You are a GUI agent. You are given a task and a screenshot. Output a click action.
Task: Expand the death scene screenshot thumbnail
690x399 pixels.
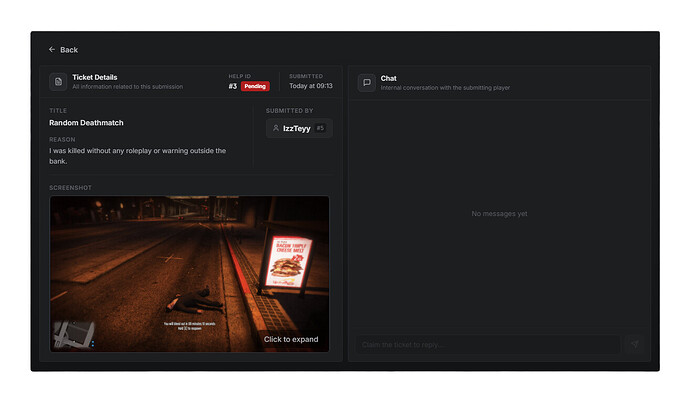click(190, 274)
